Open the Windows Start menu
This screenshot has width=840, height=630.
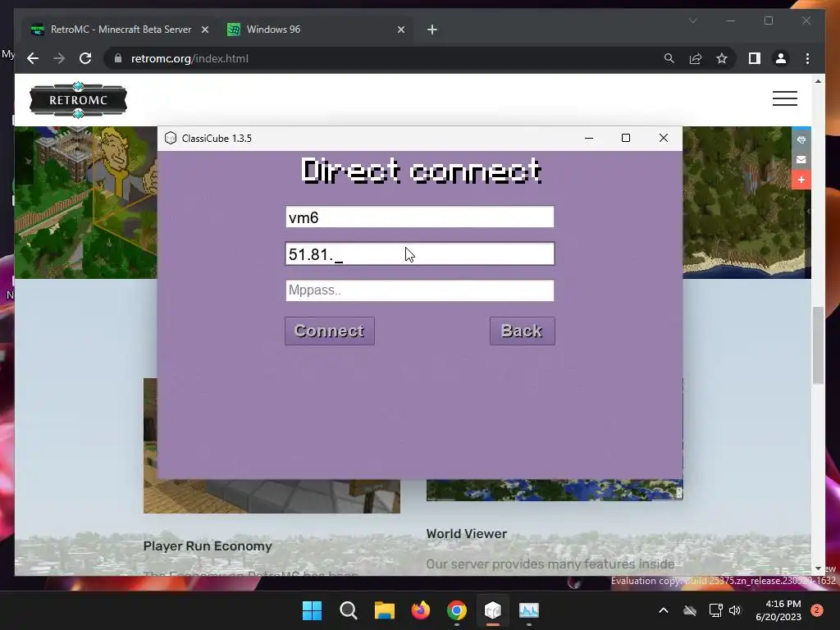coord(312,610)
